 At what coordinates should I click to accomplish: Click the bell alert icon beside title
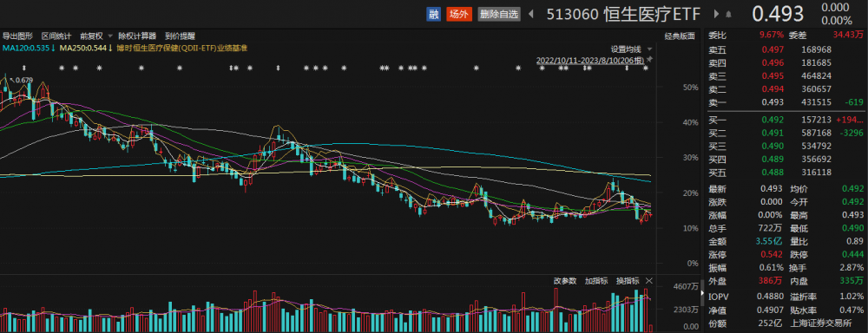(728, 15)
